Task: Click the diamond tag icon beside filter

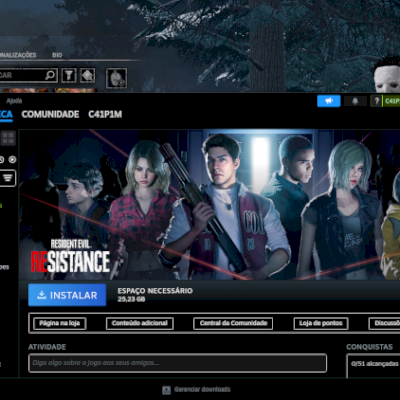Action: (x=87, y=76)
